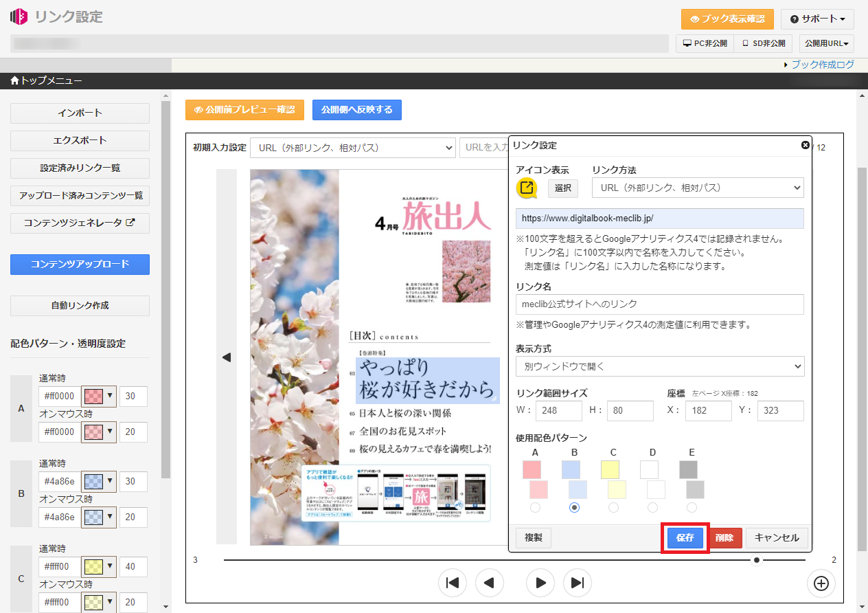
Task: Open the リンク方法 dropdown in dialog
Action: (697, 188)
